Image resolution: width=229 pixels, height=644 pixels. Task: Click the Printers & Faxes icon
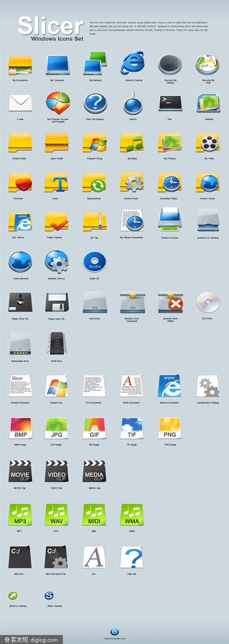click(x=169, y=220)
